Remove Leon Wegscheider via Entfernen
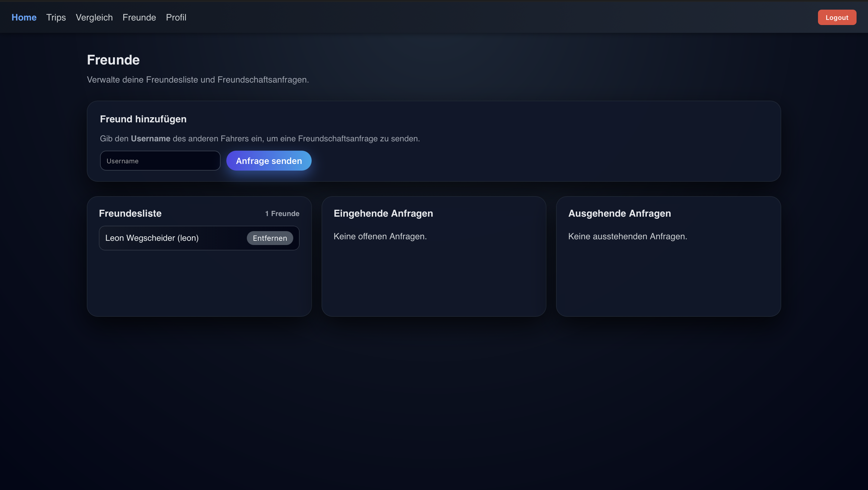Image resolution: width=868 pixels, height=490 pixels. coord(269,238)
